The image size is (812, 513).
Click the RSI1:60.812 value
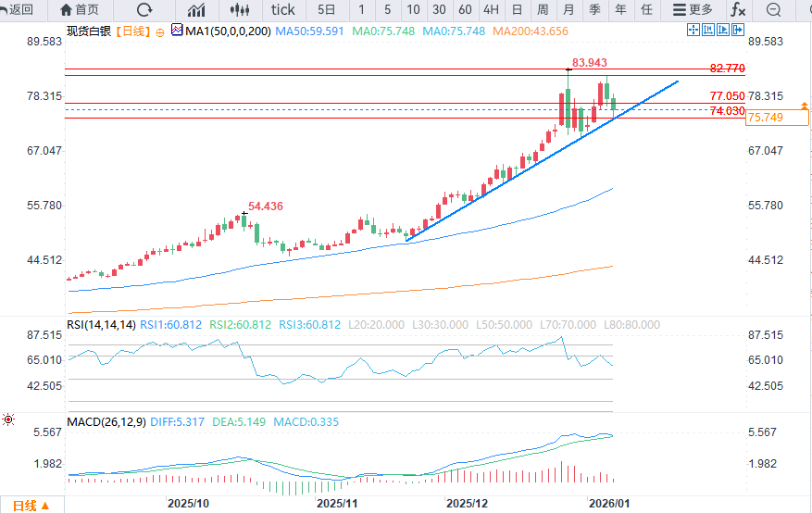171,325
